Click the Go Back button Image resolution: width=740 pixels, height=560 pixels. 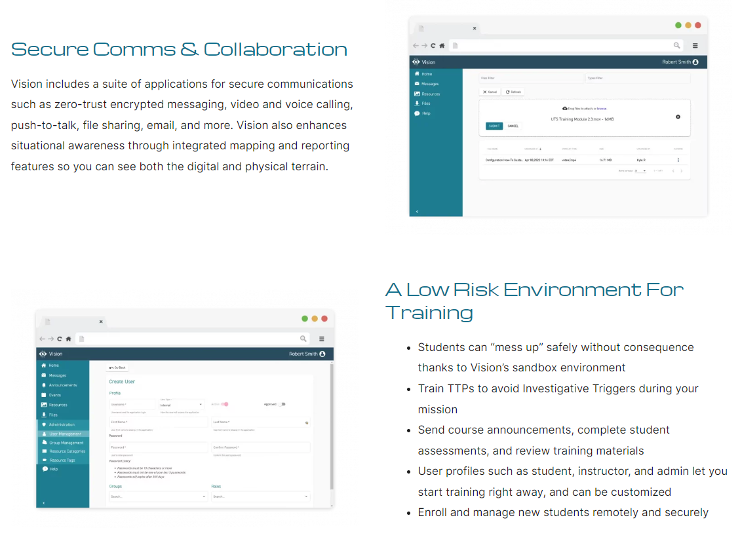click(118, 367)
